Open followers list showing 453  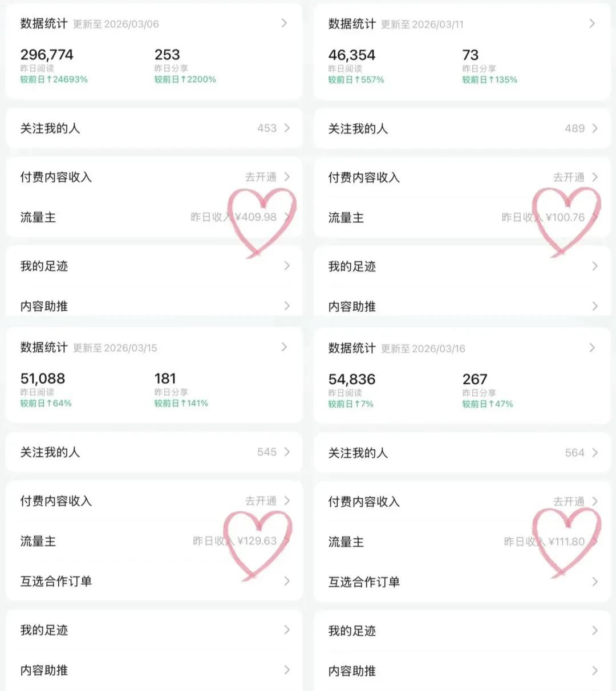[x=154, y=128]
